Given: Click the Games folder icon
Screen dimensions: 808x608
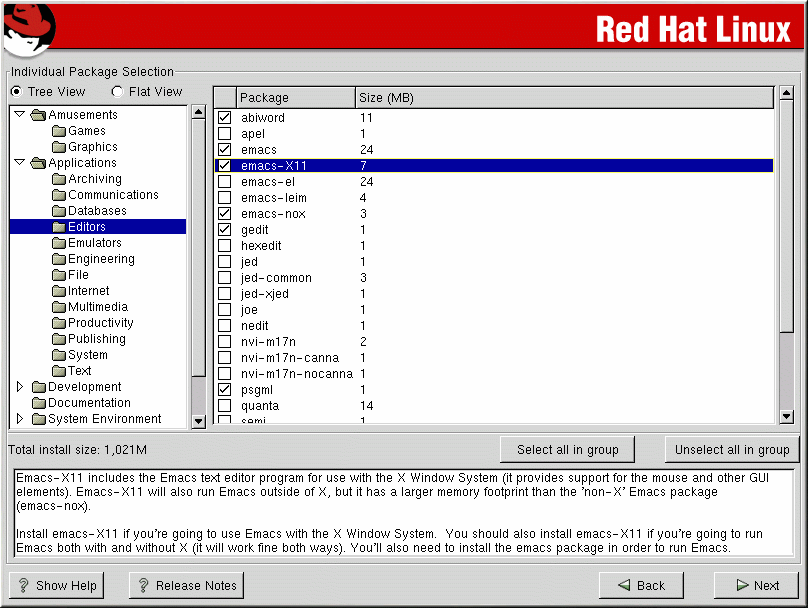Looking at the screenshot, I should click(59, 131).
